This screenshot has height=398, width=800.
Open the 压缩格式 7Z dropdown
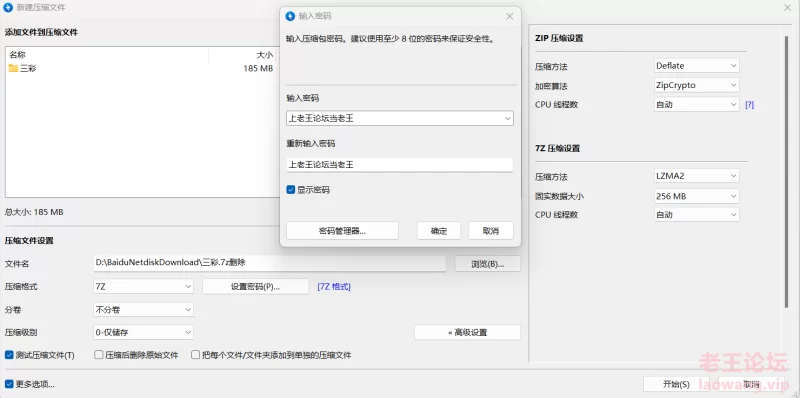(x=143, y=287)
